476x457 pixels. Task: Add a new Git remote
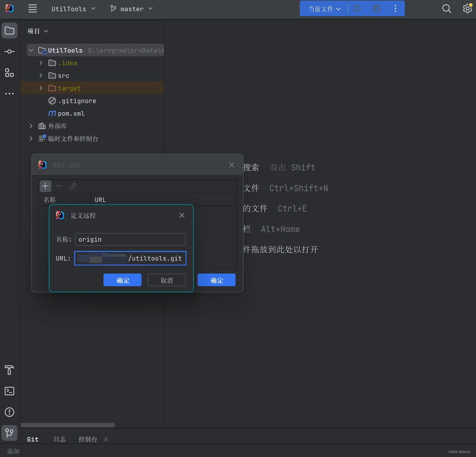[x=45, y=186]
